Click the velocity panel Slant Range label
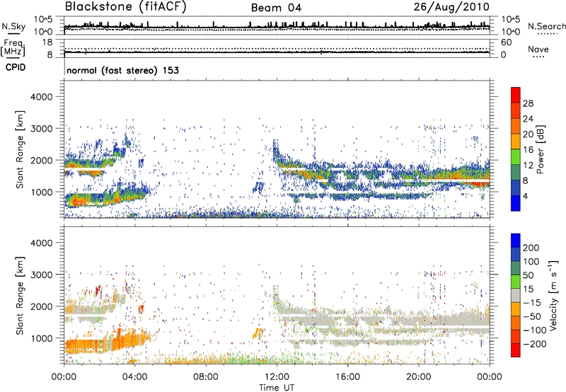 [20, 296]
